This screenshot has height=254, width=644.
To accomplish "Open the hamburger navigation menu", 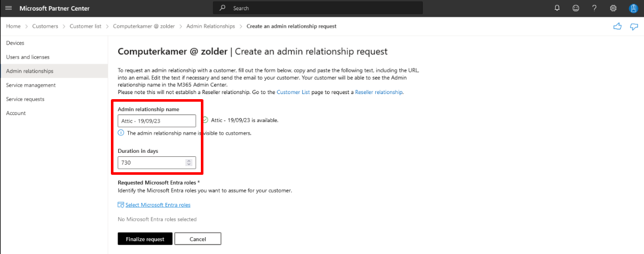I will pyautogui.click(x=8, y=8).
